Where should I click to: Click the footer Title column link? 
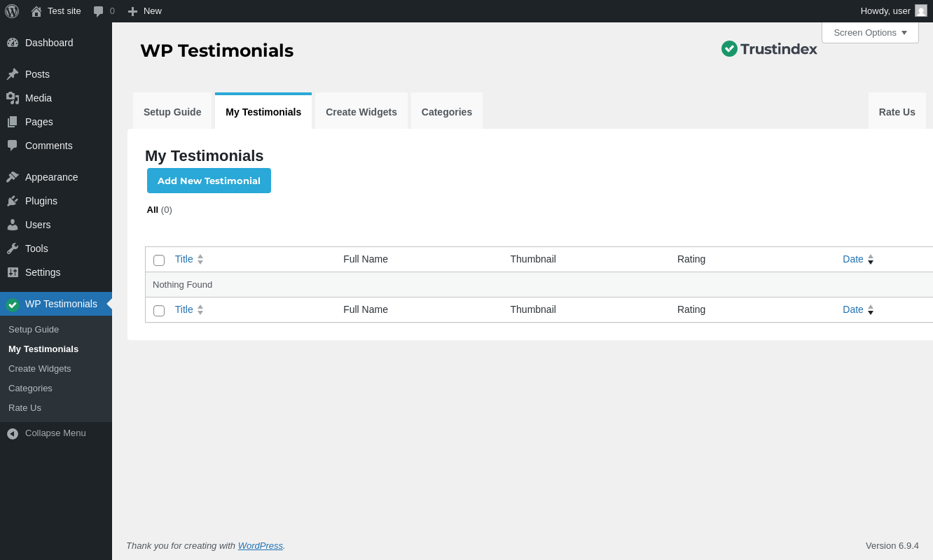(184, 309)
